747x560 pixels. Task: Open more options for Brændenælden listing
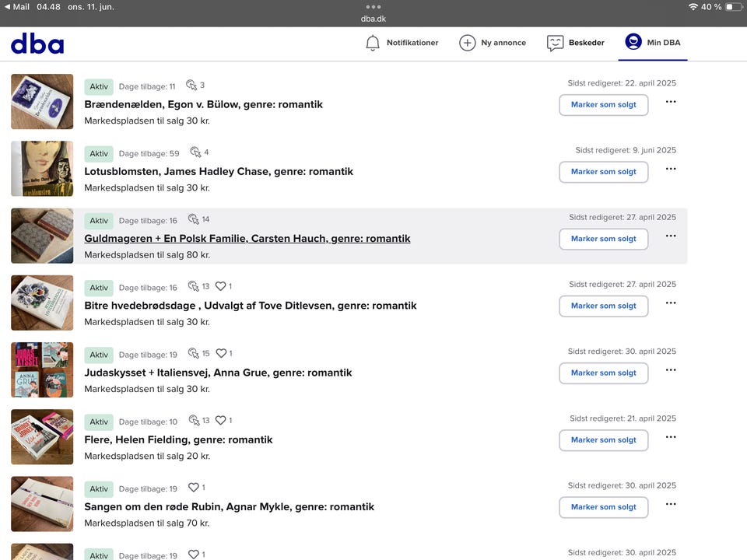click(671, 101)
